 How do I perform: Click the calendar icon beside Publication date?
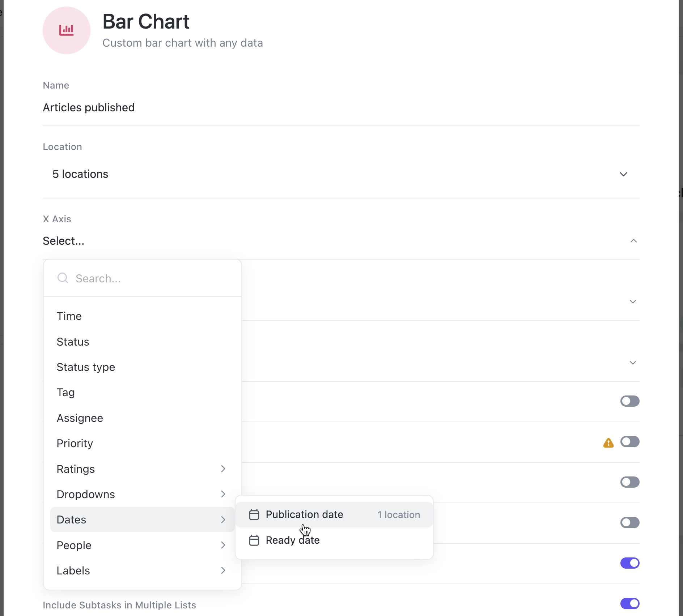(x=254, y=514)
